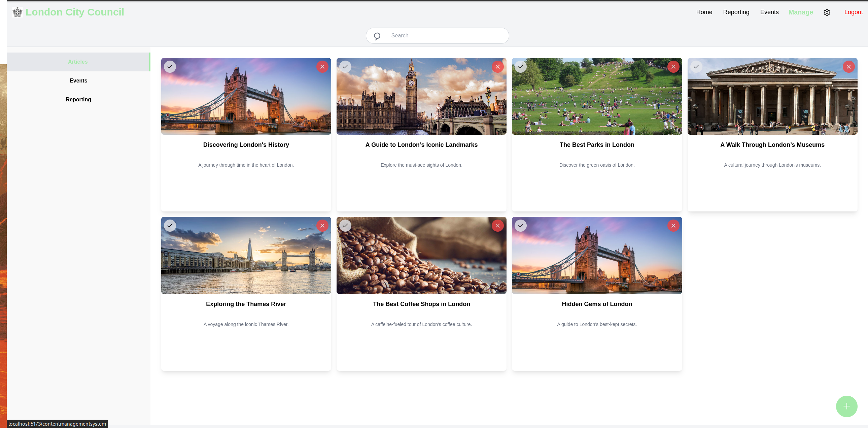Toggle checkmark on Discovering London's History card

click(x=170, y=67)
